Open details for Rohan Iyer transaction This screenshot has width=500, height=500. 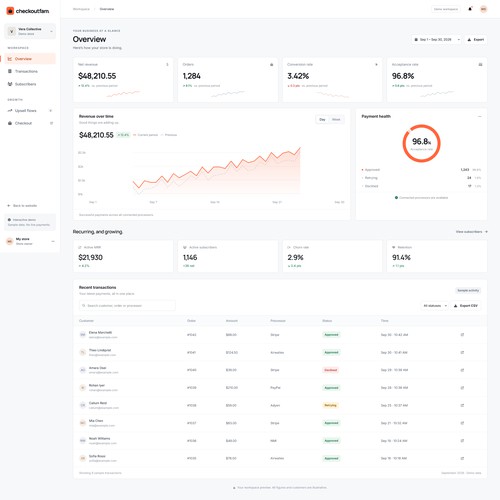(462, 388)
